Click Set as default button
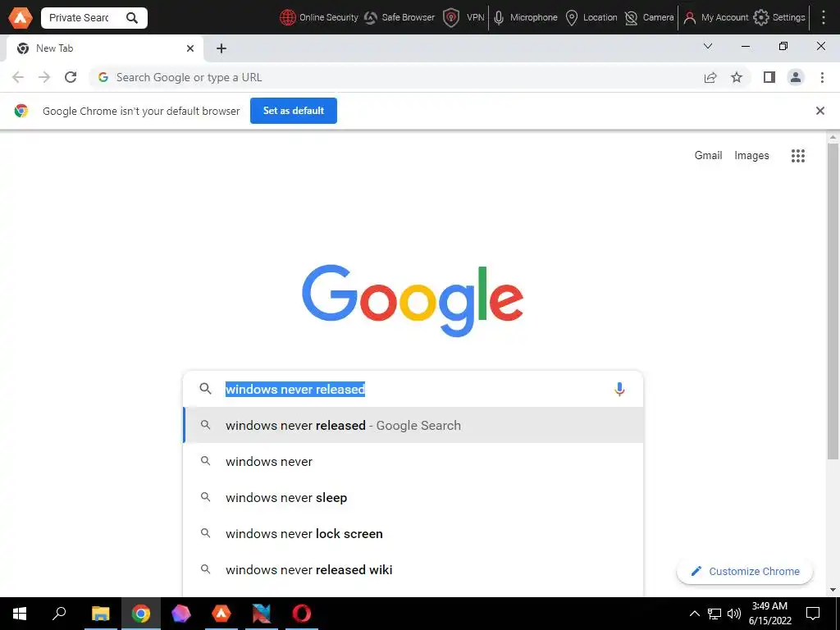This screenshot has height=630, width=840. tap(294, 111)
